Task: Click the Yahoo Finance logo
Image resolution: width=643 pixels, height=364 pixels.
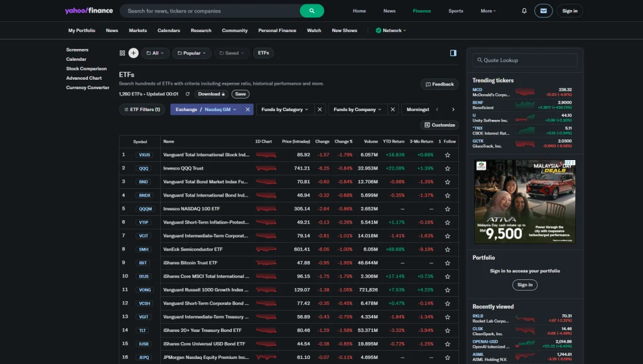Action: [x=89, y=11]
